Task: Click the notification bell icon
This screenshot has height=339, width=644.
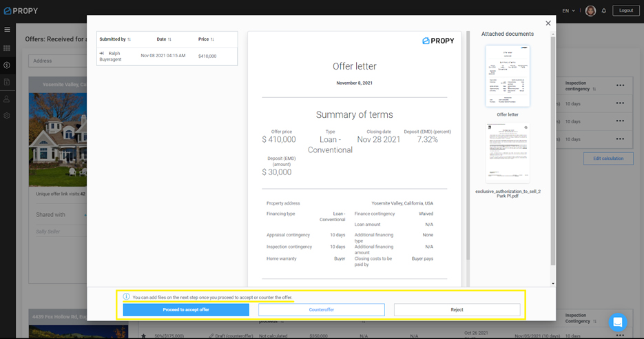Action: pos(604,11)
